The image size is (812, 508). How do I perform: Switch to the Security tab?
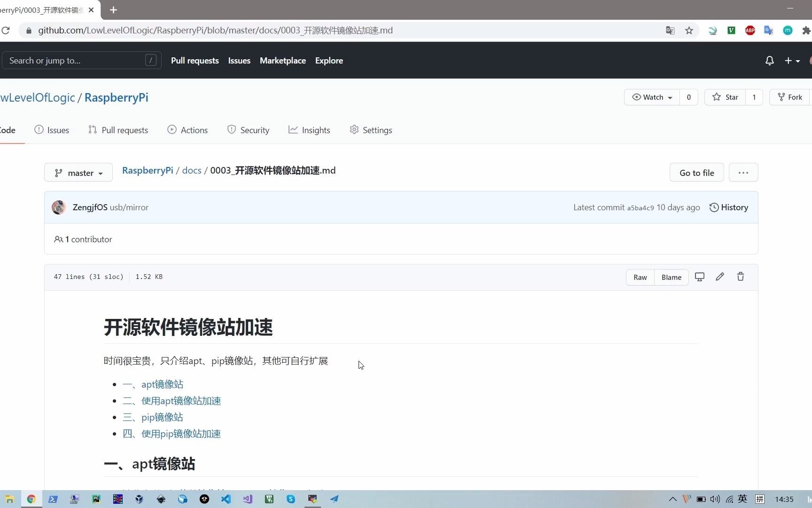click(x=248, y=130)
